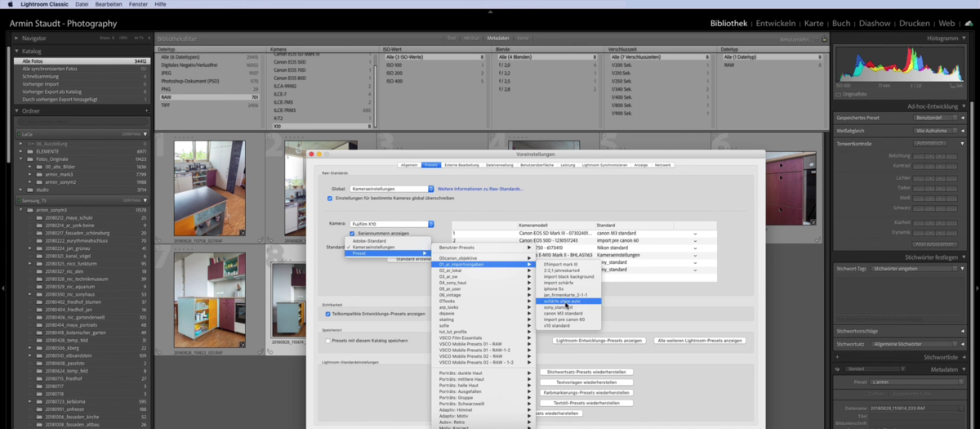Choose the 'schärfe ohne auto' preset
The width and height of the screenshot is (980, 429).
click(x=568, y=301)
